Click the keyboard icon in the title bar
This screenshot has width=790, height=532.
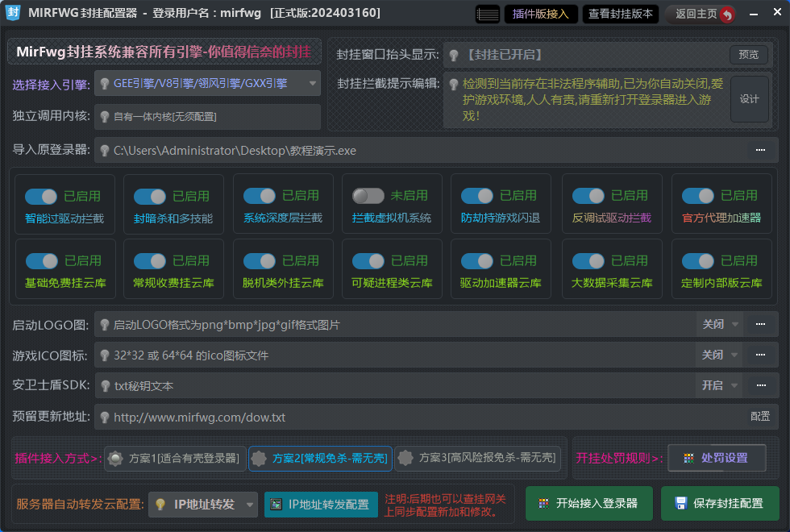click(487, 15)
